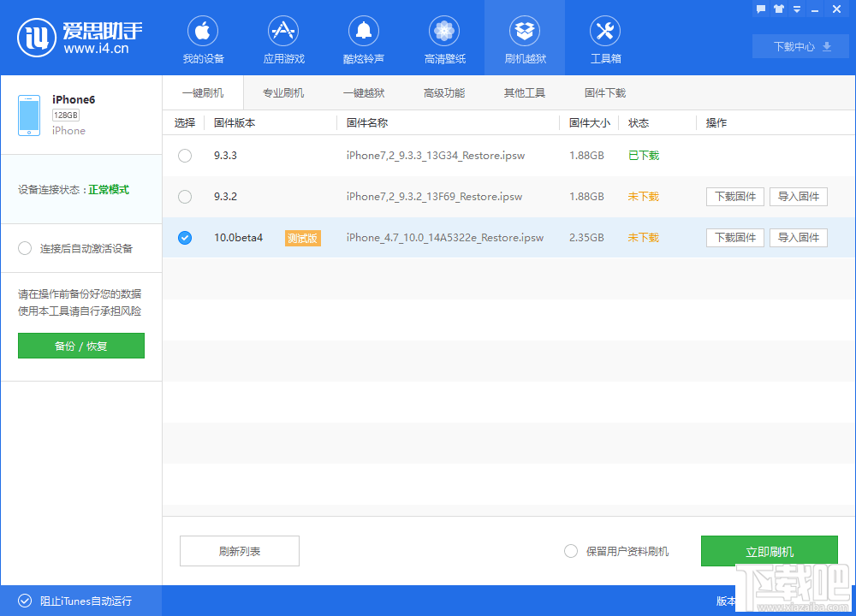Switch to 一键刷机 tab
This screenshot has width=856, height=616.
(x=203, y=92)
